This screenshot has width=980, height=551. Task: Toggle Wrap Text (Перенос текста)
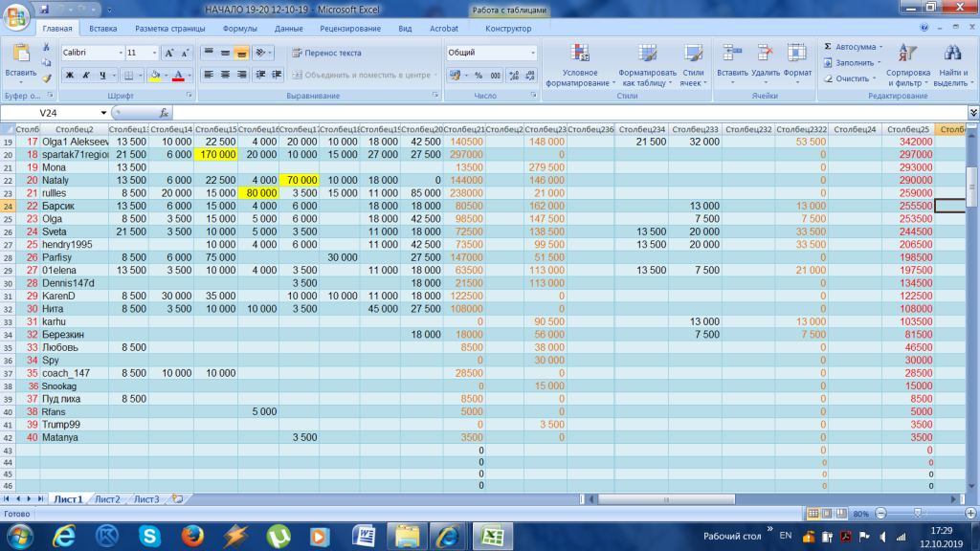[326, 53]
